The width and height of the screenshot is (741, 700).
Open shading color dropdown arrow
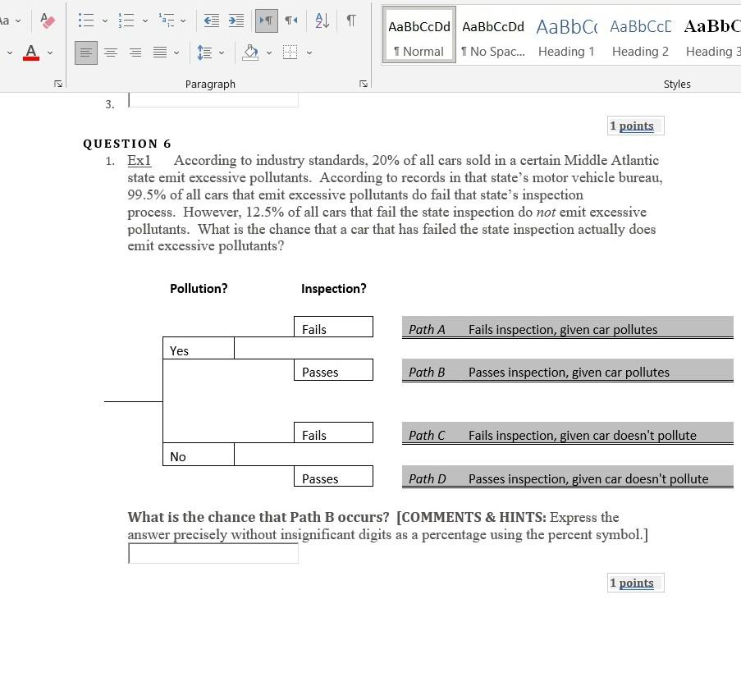pyautogui.click(x=269, y=53)
